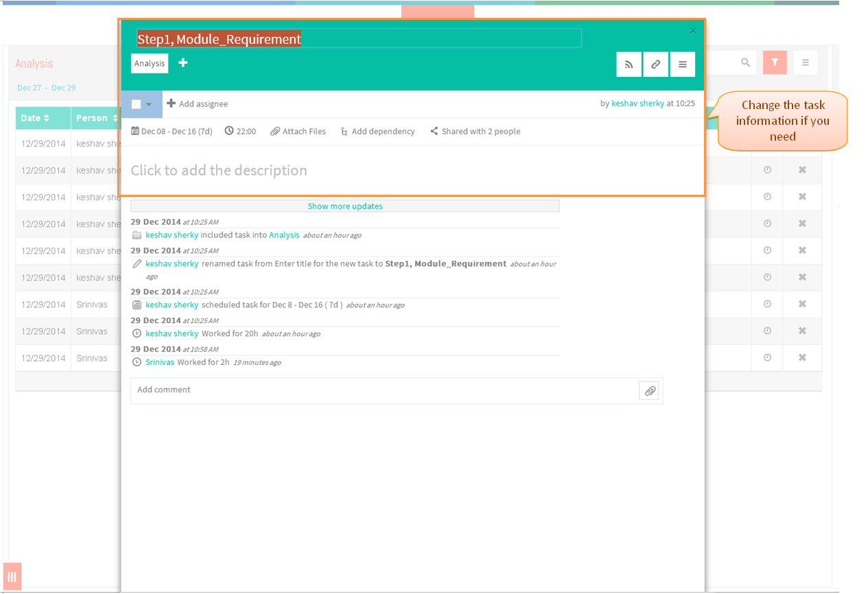
Task: Click pencil icon beside renamed task entry
Action: pyautogui.click(x=137, y=263)
